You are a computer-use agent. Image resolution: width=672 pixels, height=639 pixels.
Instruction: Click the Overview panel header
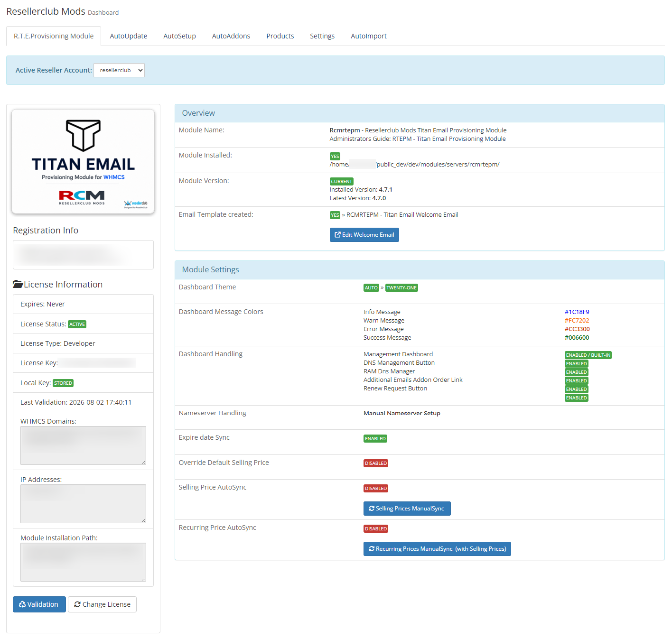[x=420, y=113]
